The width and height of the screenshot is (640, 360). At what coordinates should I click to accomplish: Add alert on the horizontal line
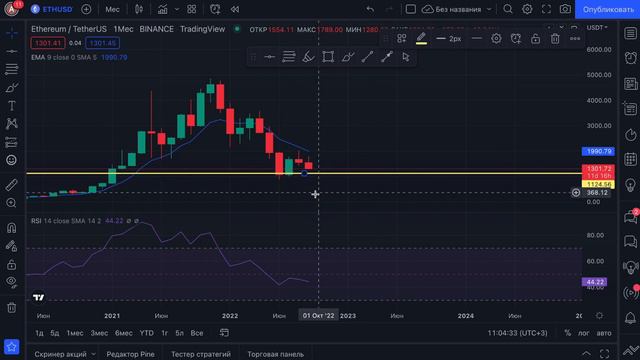click(x=516, y=38)
